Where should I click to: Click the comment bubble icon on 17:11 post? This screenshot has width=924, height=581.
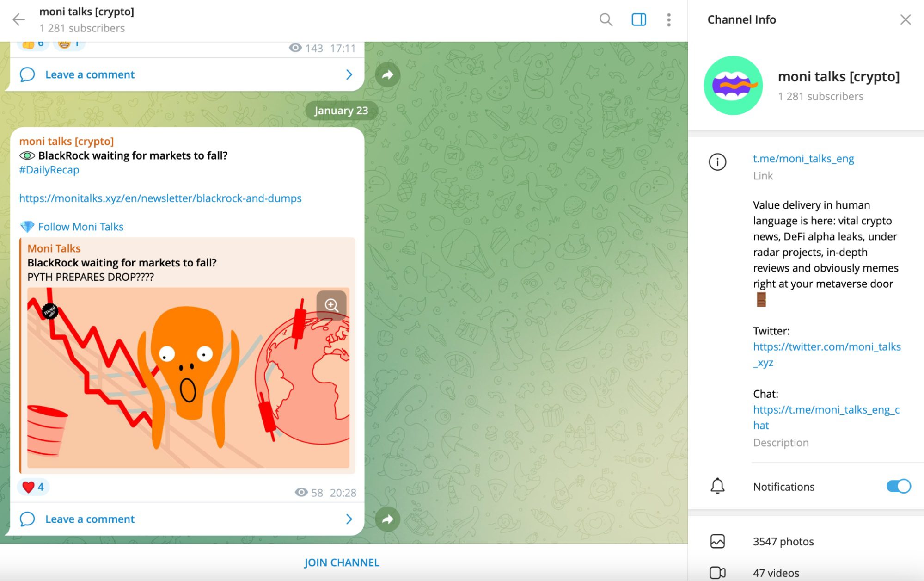click(27, 74)
